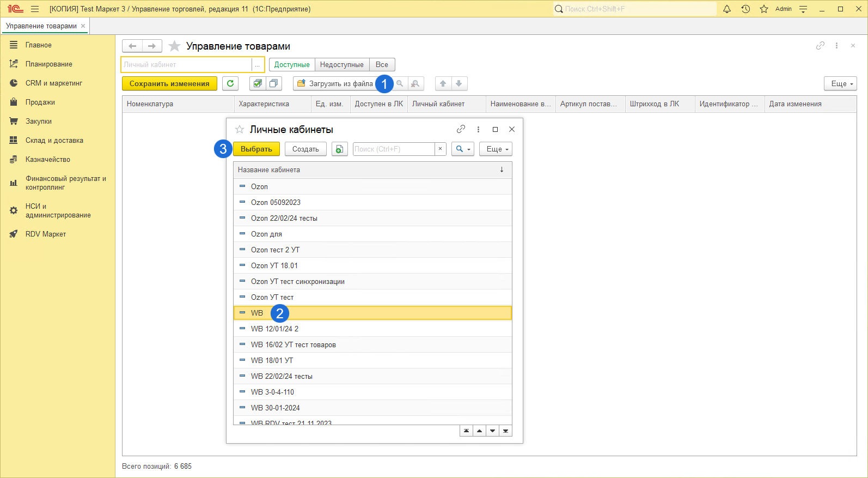Select the Доступные filter toggle
This screenshot has width=868, height=478.
(x=292, y=64)
